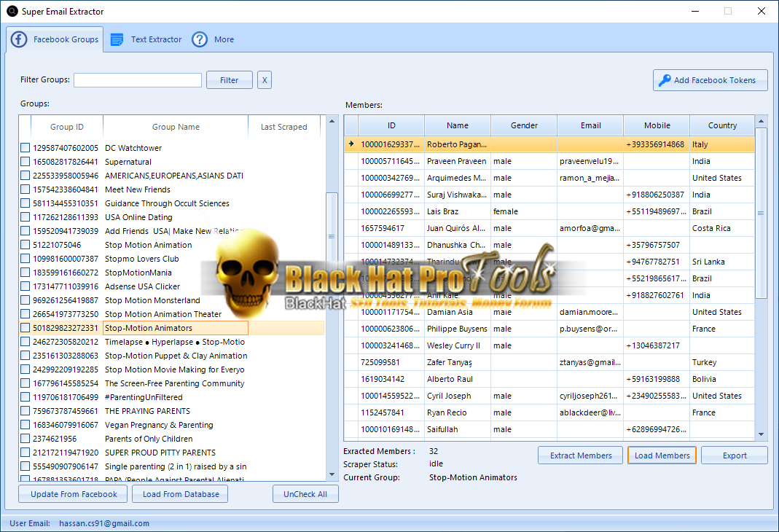Sort members by Country column header
The height and width of the screenshot is (532, 779).
722,125
